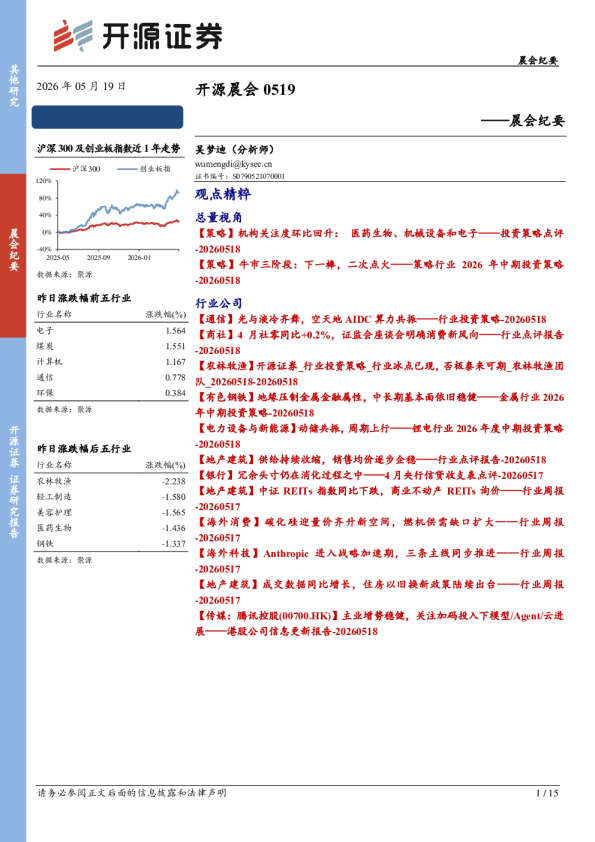Image resolution: width=595 pixels, height=842 pixels.
Task: Click the 开源证券 logo icon
Action: coord(73,35)
